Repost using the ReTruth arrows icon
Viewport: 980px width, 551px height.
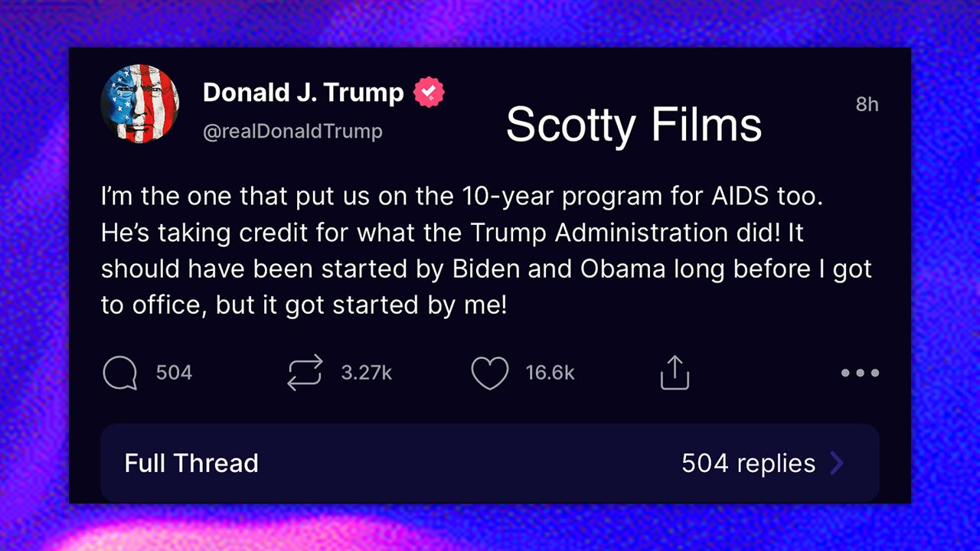pyautogui.click(x=305, y=373)
